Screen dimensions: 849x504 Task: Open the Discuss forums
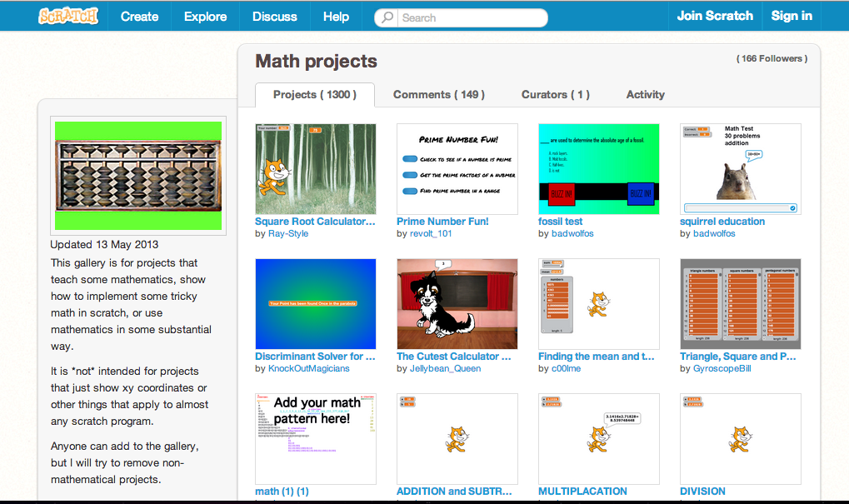[x=273, y=15]
